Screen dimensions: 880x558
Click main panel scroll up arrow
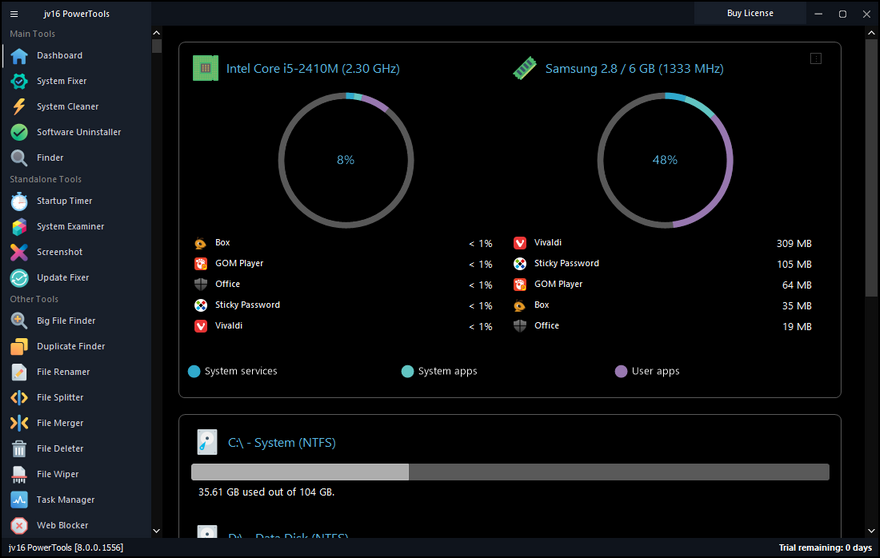coord(871,33)
